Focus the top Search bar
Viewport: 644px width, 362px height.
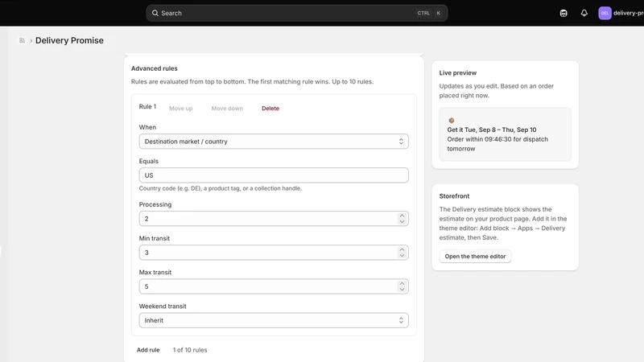(296, 13)
